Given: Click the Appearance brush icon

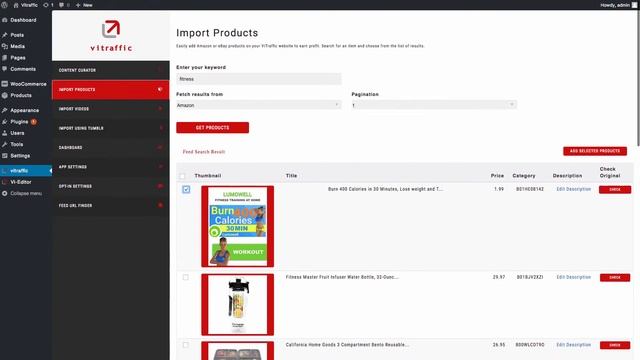Looking at the screenshot, I should tap(5, 111).
